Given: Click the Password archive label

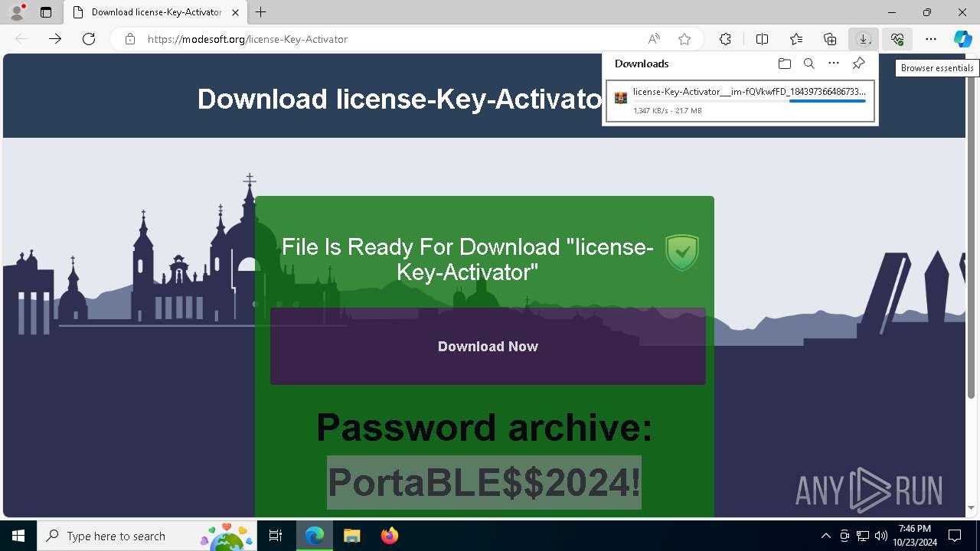Looking at the screenshot, I should [484, 427].
